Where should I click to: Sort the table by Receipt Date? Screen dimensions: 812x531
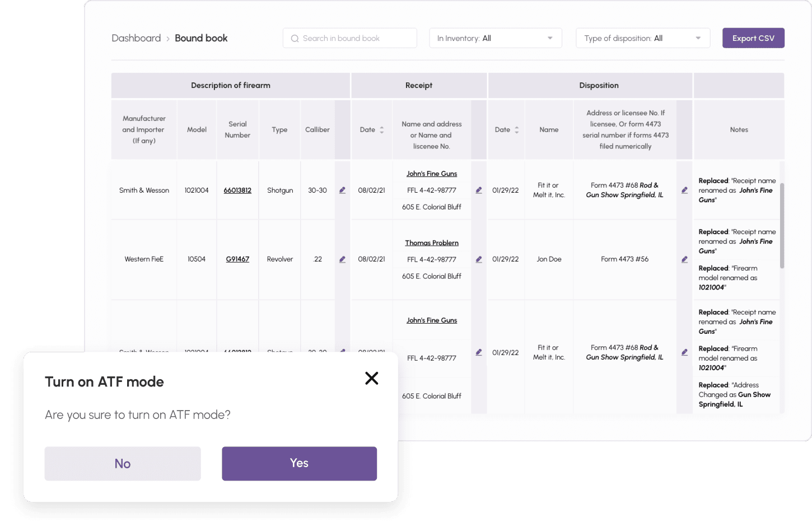pos(382,129)
